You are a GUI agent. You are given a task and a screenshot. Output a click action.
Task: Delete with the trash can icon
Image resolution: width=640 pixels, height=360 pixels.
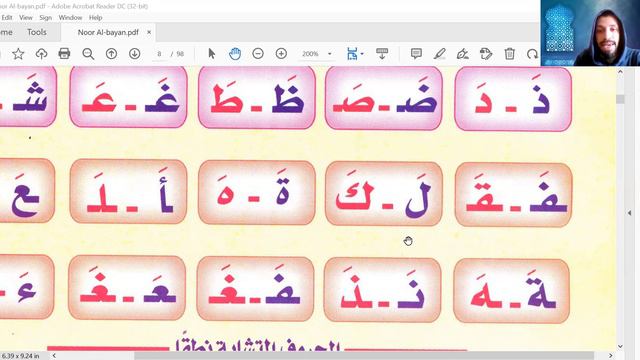click(x=509, y=54)
